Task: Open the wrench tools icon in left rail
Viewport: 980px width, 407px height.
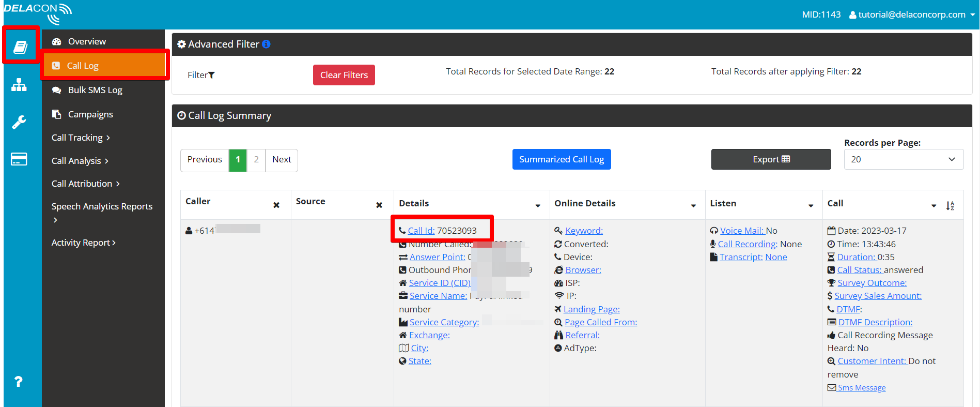Action: pyautogui.click(x=19, y=122)
